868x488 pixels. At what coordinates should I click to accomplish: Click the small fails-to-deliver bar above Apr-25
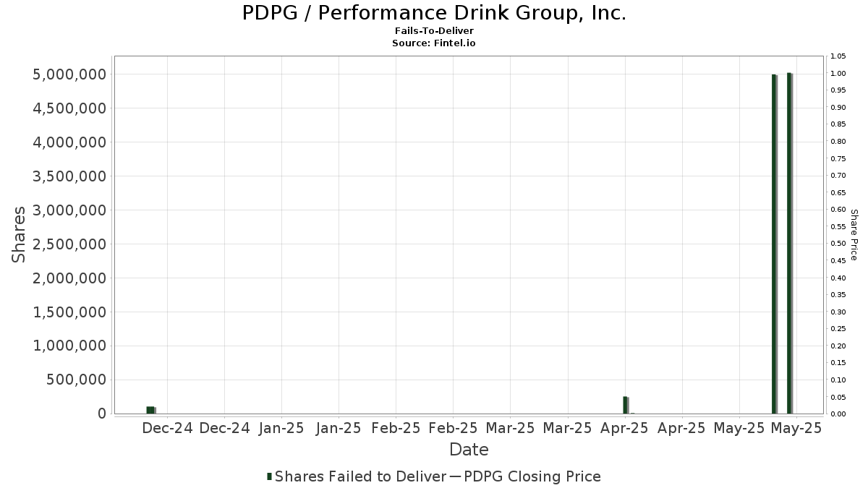coord(625,405)
